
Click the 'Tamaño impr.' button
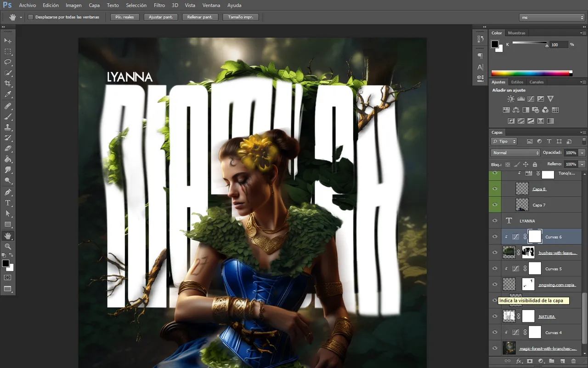pyautogui.click(x=241, y=17)
